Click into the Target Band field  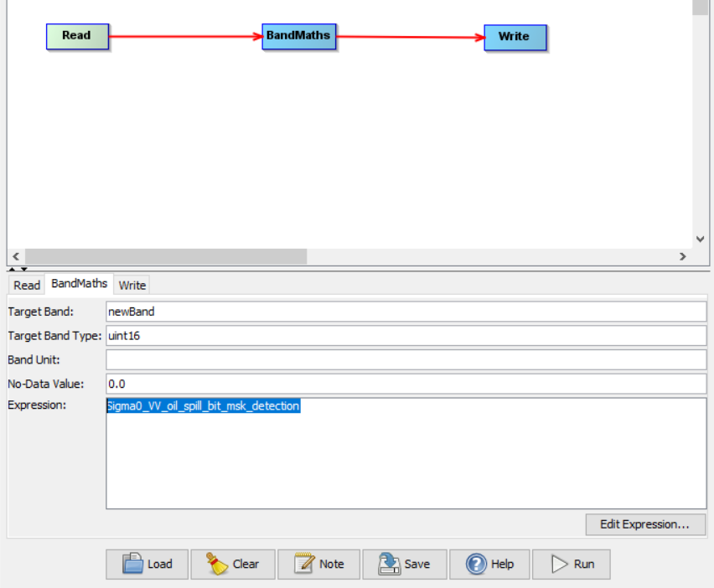click(406, 312)
